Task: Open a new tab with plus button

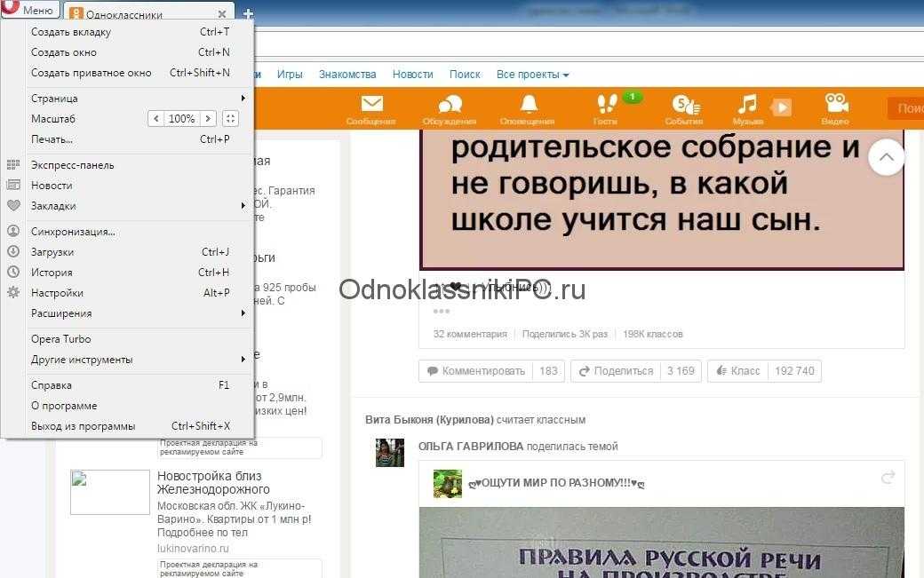Action: (x=248, y=14)
